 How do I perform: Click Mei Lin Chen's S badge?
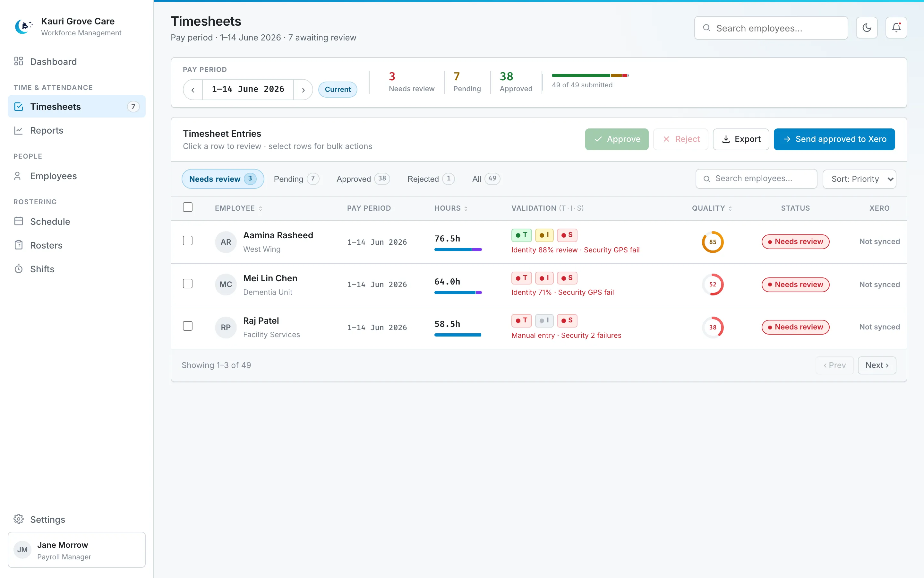point(567,278)
